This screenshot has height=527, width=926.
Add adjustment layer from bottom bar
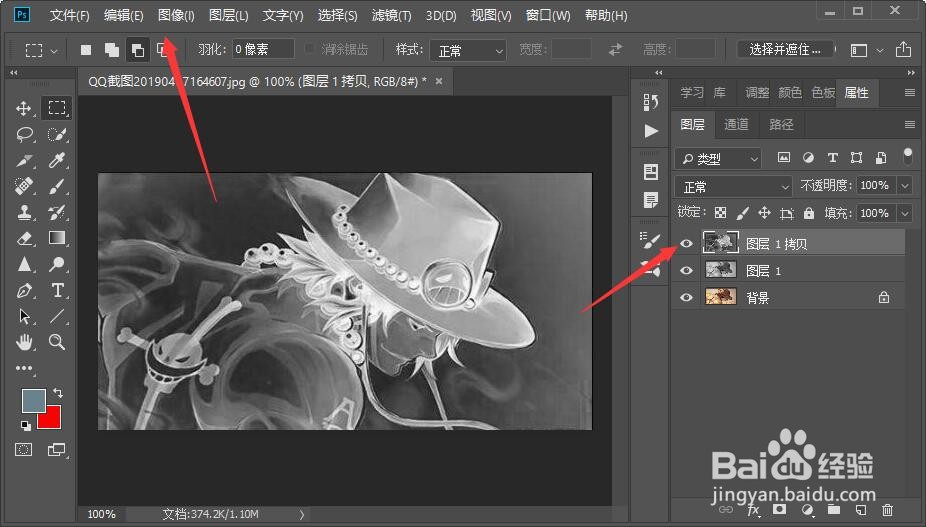[x=807, y=509]
